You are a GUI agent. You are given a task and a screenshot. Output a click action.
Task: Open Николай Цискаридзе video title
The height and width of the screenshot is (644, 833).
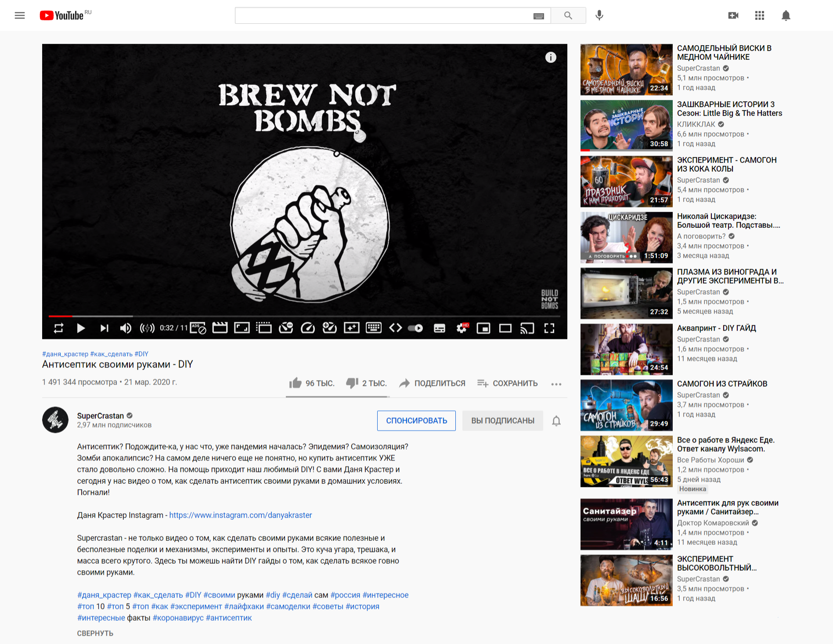point(728,221)
